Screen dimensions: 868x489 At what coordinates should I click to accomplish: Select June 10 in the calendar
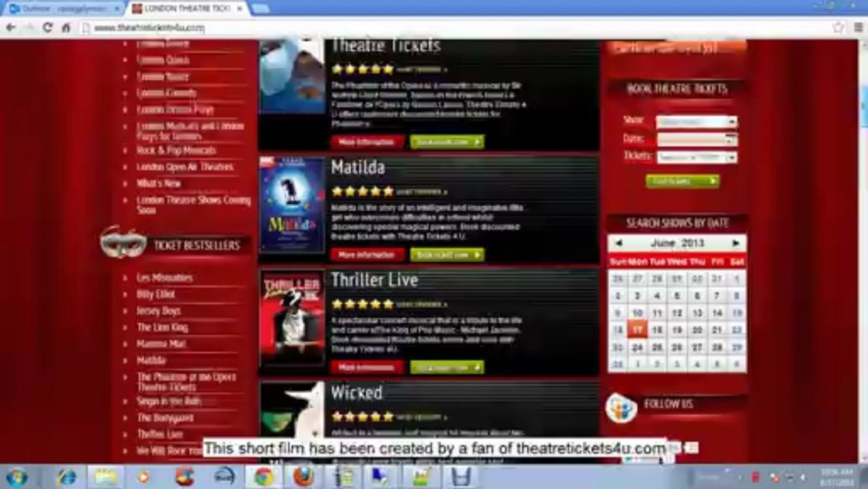point(637,313)
